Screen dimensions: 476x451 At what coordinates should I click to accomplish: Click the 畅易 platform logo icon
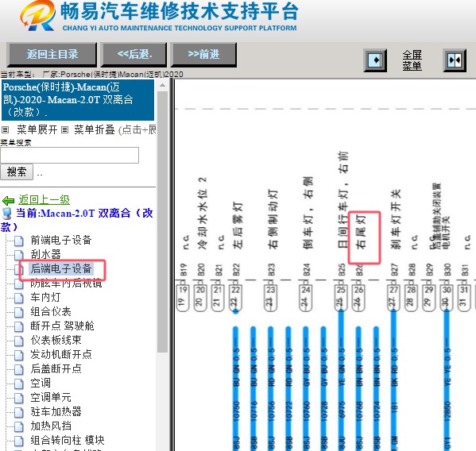[x=38, y=16]
